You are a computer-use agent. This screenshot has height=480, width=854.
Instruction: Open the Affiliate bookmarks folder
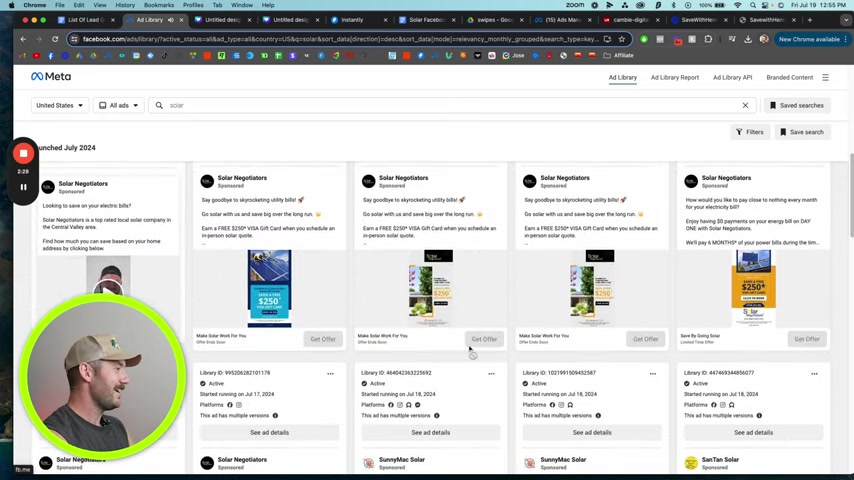pyautogui.click(x=619, y=56)
